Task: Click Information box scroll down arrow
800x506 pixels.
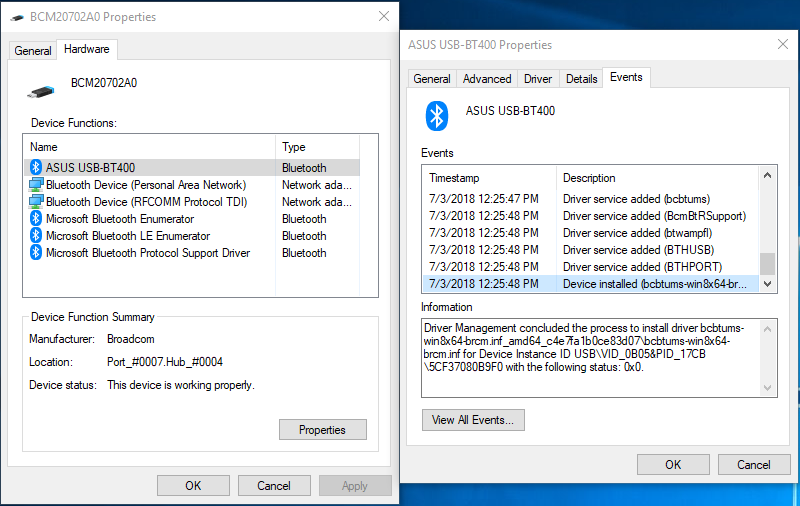Action: click(x=767, y=388)
